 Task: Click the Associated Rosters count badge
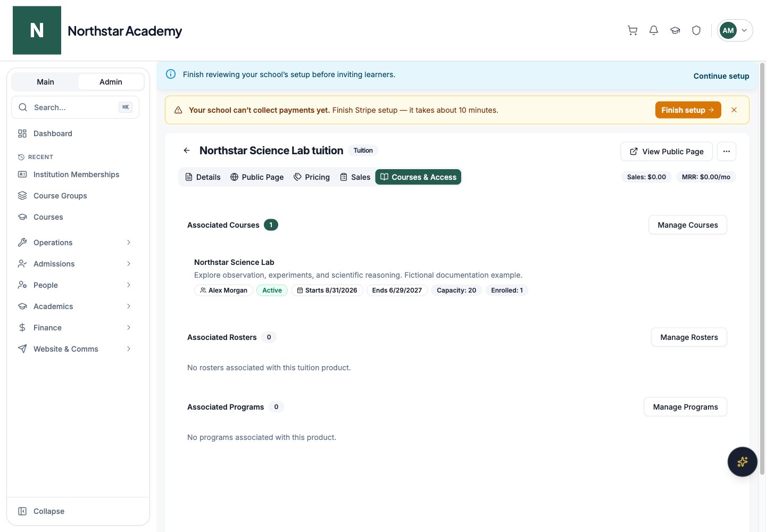pyautogui.click(x=269, y=337)
